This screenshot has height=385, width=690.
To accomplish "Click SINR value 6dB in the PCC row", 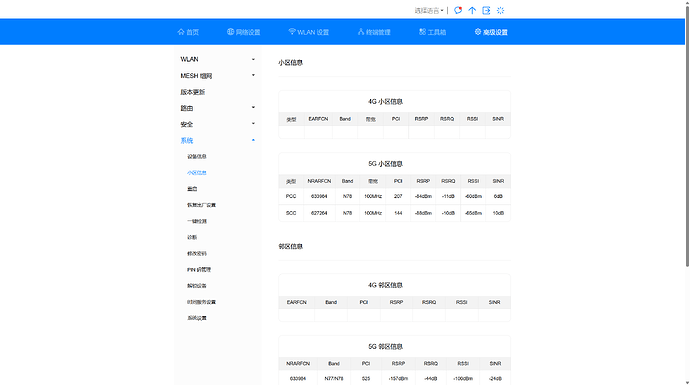I will [x=498, y=196].
